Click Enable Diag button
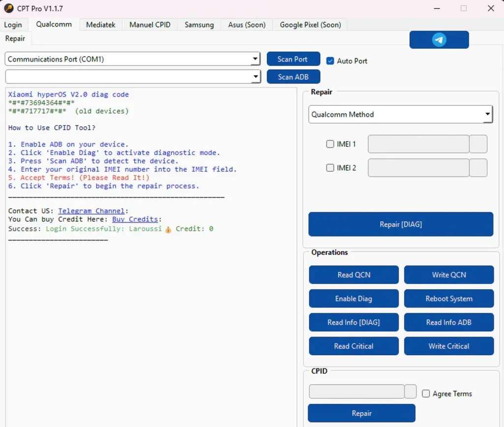Image resolution: width=504 pixels, height=427 pixels. coord(353,299)
